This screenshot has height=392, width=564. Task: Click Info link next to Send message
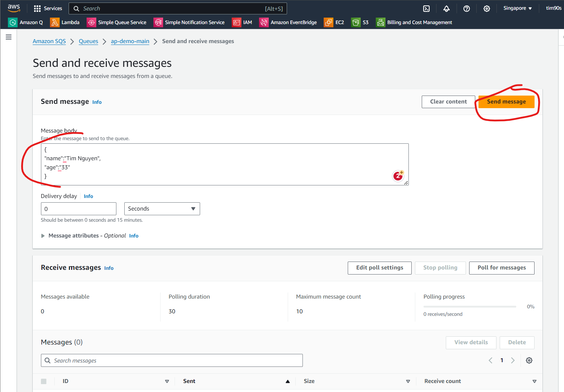point(97,102)
